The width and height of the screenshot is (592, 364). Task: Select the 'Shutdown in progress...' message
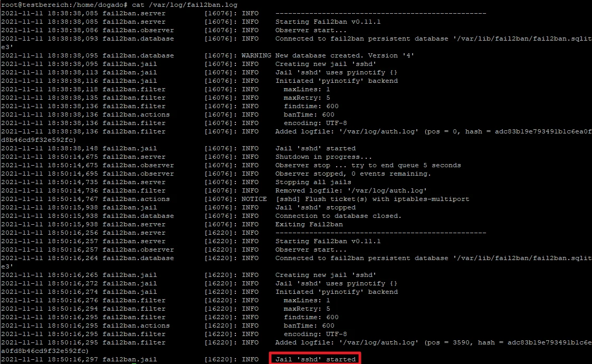point(323,157)
